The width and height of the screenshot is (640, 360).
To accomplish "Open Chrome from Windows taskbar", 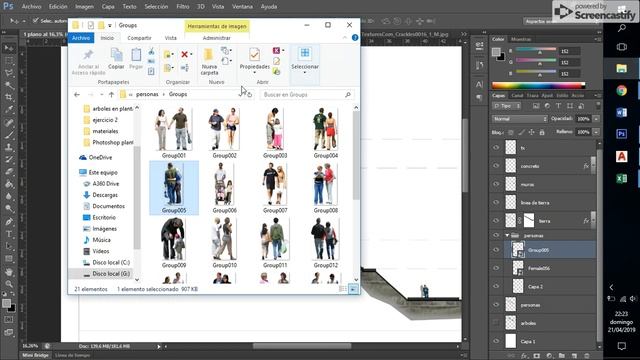I will 621,90.
